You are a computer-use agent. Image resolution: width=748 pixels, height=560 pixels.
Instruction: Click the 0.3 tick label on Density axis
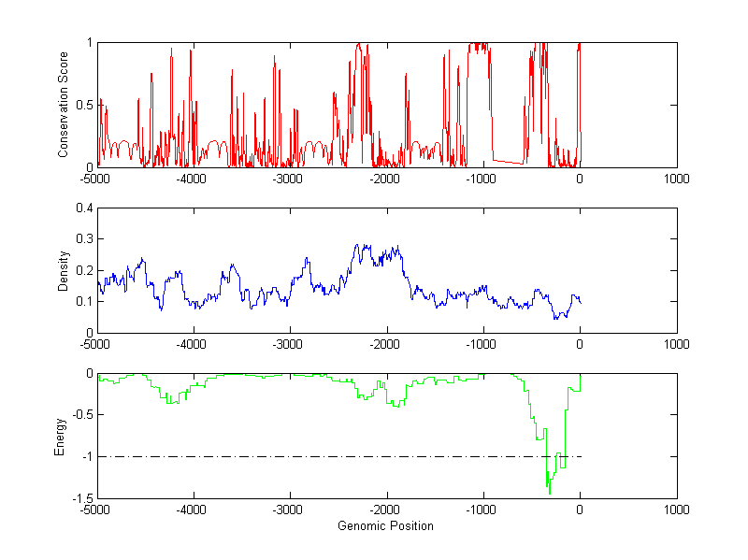(x=80, y=239)
